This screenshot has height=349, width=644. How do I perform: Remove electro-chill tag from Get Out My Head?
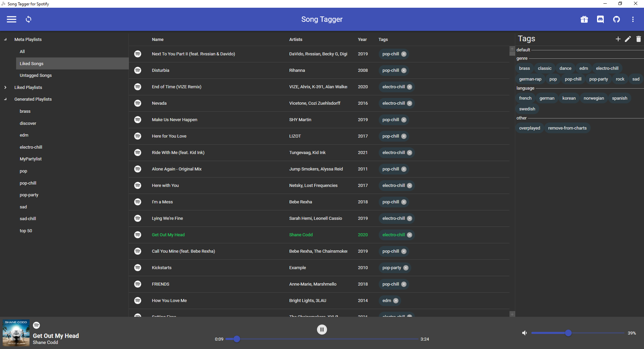(x=410, y=235)
